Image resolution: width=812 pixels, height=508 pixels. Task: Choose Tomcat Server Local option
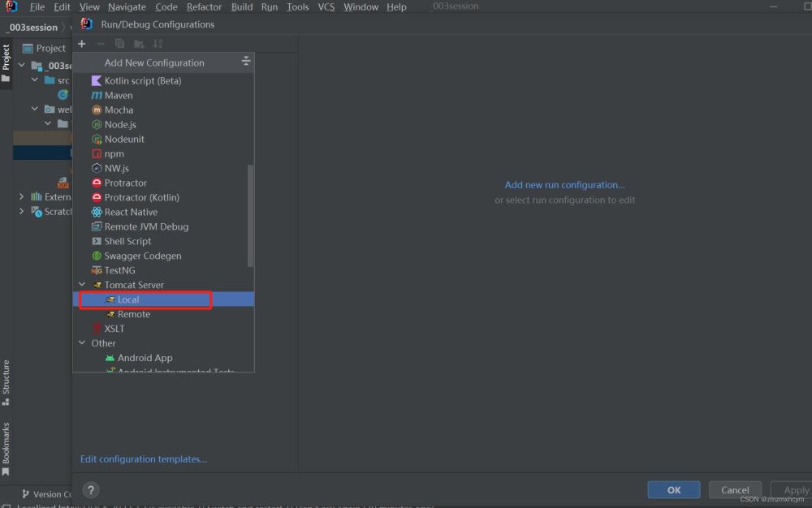[x=164, y=299]
